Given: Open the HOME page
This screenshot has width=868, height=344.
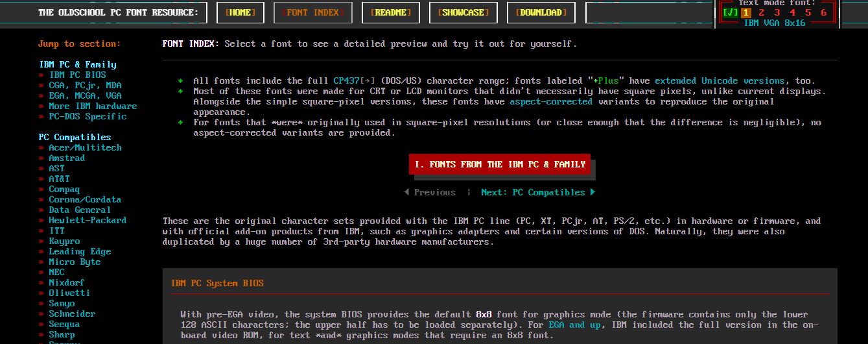Looking at the screenshot, I should pos(240,12).
